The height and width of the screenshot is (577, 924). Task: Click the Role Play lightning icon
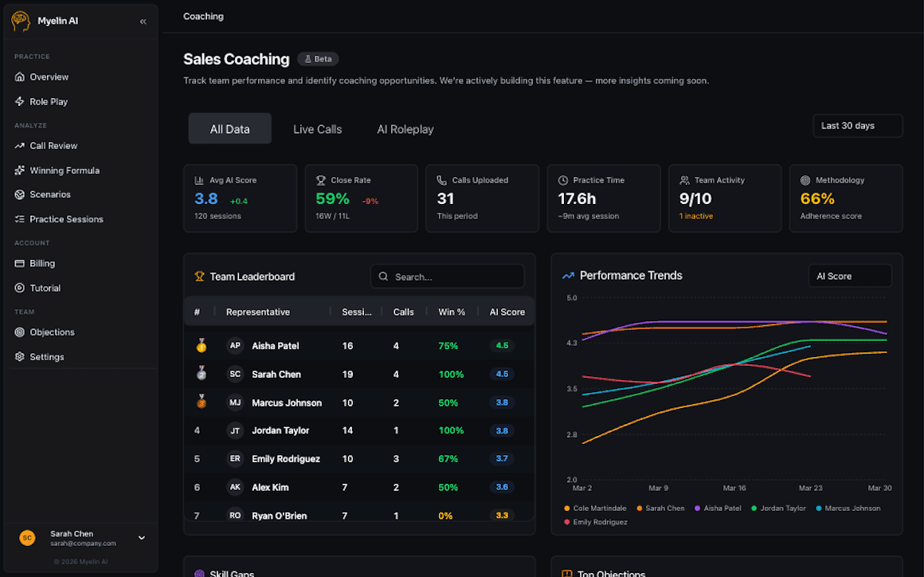[x=19, y=101]
